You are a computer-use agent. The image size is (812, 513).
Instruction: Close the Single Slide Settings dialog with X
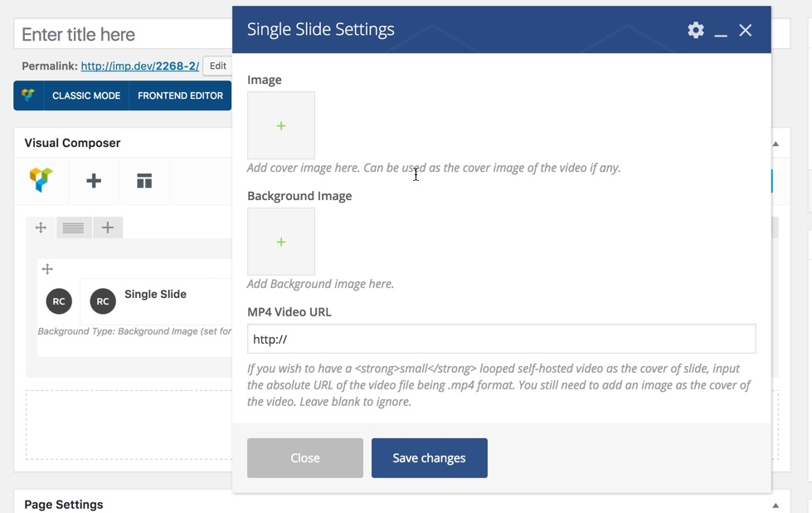pyautogui.click(x=746, y=30)
